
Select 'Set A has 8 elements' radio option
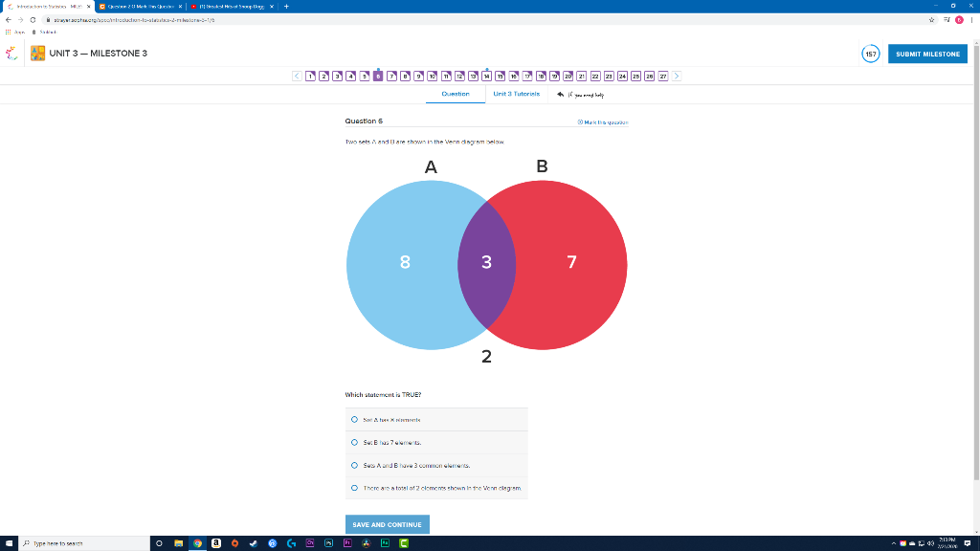[354, 420]
